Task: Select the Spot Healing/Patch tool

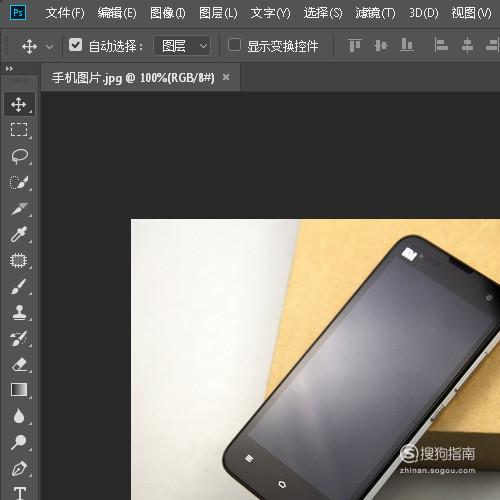Action: 19,260
